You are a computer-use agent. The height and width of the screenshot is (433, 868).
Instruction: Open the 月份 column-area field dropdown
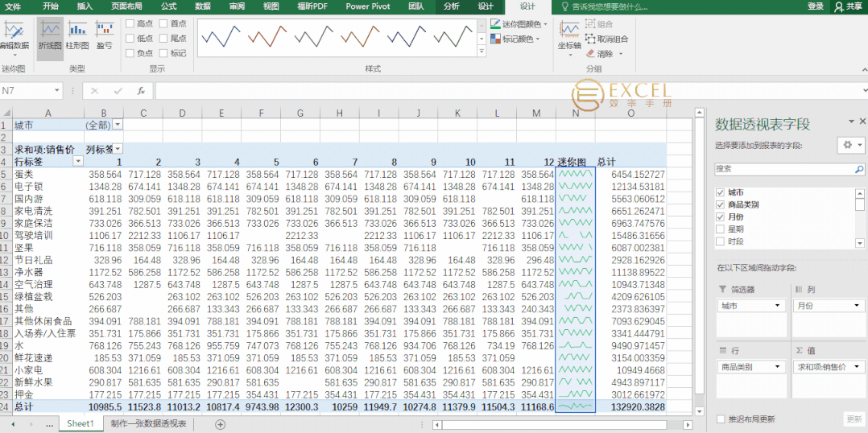(857, 306)
